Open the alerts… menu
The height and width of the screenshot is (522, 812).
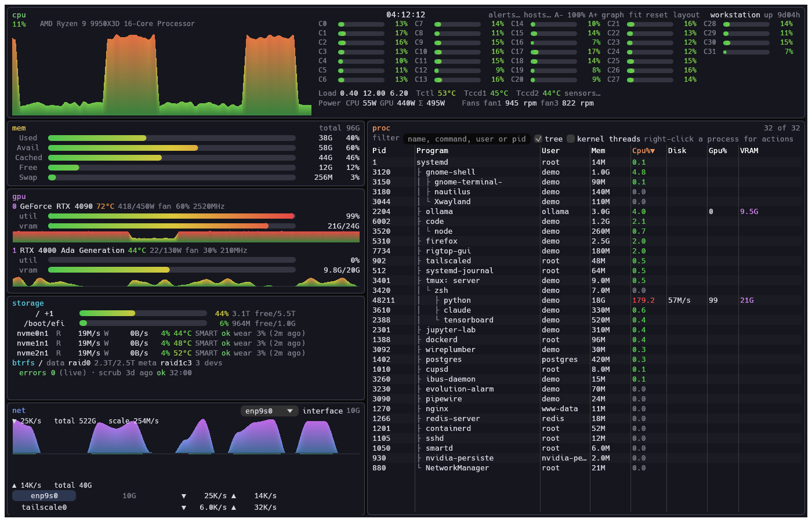[x=504, y=15]
